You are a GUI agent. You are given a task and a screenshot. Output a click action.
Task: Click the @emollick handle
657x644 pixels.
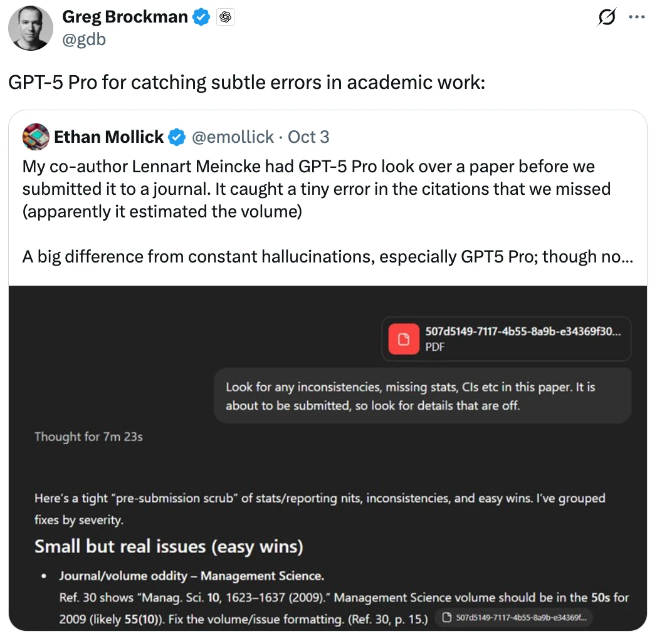(233, 137)
